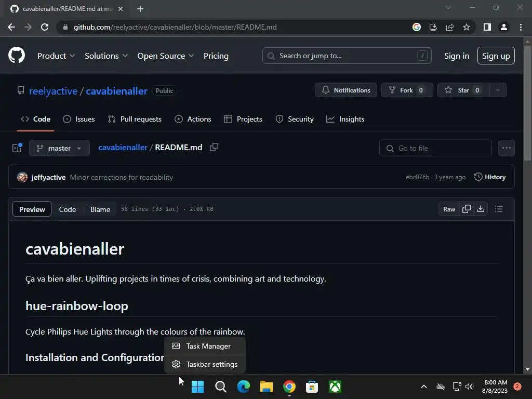
Task: Click the Search or jump to field
Action: tap(347, 56)
